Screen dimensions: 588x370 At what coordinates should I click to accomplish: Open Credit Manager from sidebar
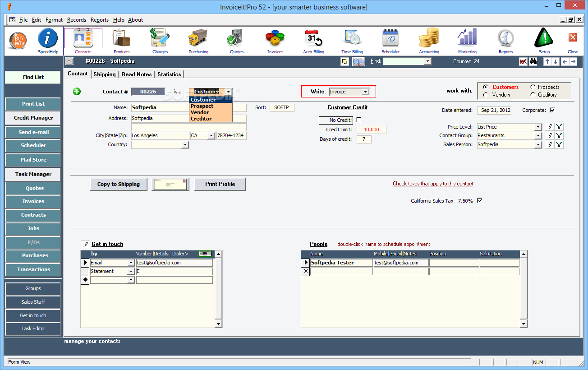33,118
